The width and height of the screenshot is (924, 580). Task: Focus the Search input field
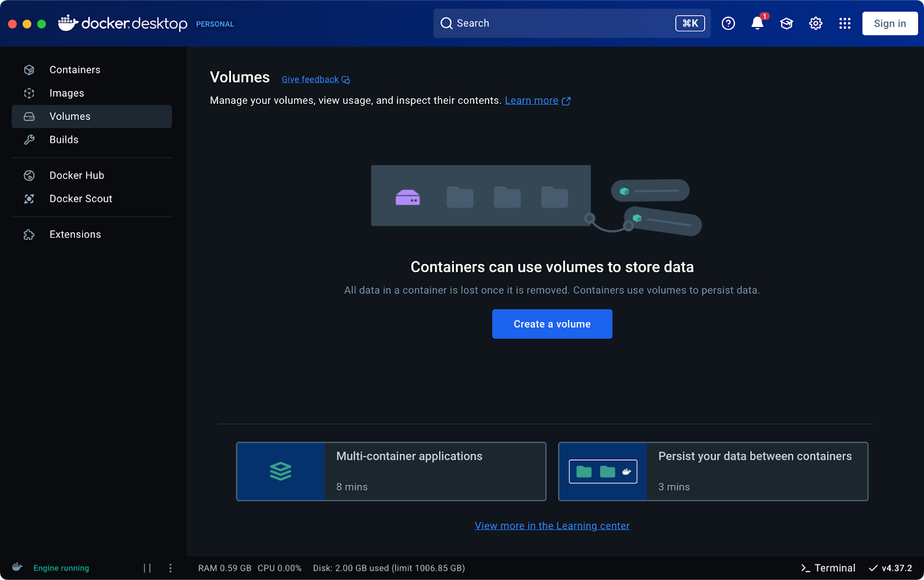click(572, 23)
